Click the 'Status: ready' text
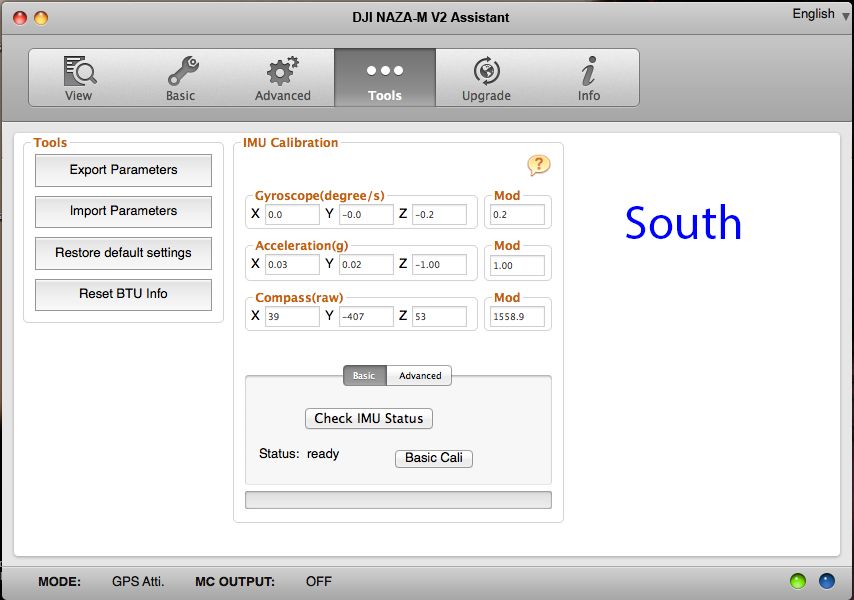Image resolution: width=854 pixels, height=600 pixels. pos(299,454)
